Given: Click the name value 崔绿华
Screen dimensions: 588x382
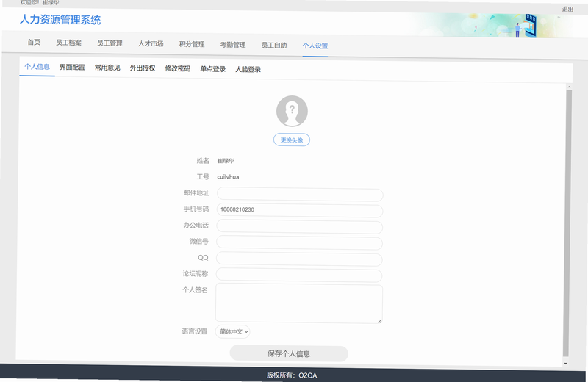Looking at the screenshot, I should coord(226,161).
